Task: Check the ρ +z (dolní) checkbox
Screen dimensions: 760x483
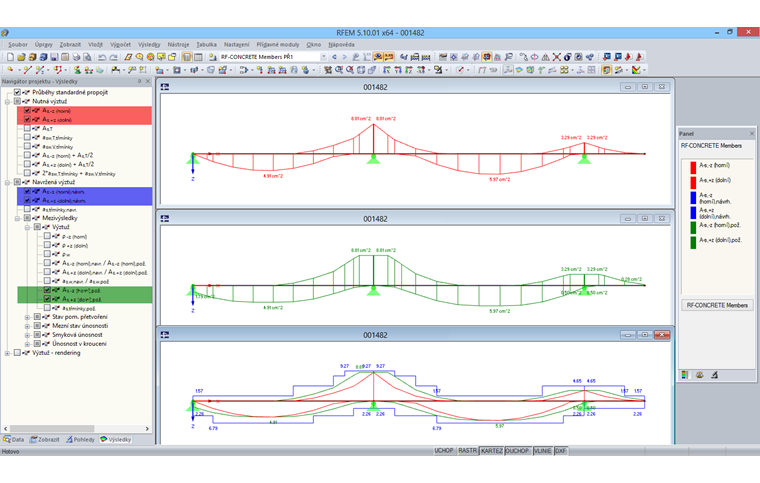Action: 47,245
